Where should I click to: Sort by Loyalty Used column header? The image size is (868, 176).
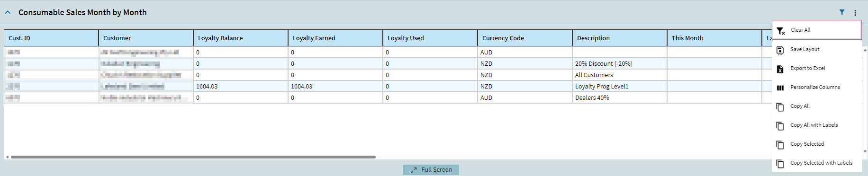pos(430,38)
